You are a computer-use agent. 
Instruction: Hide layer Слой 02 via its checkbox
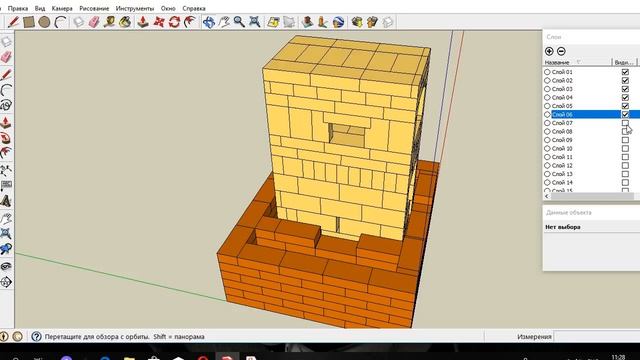pyautogui.click(x=625, y=80)
